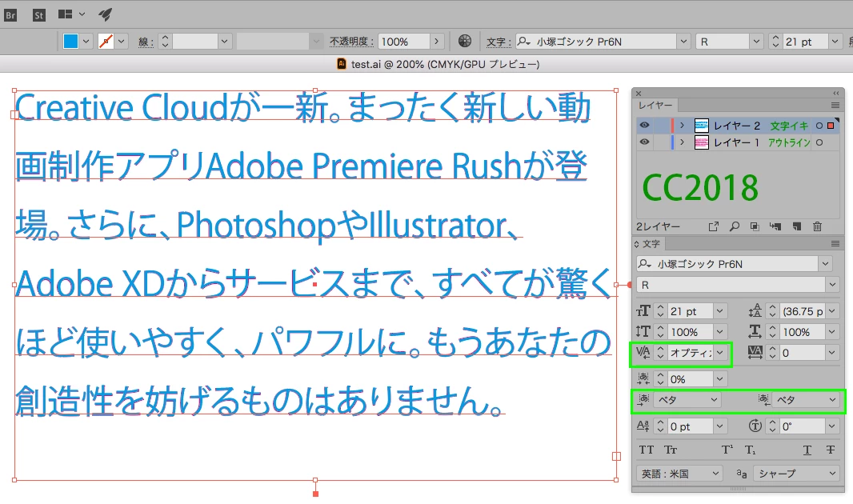Screen dimensions: 853x504
Task: Click the locate object magnifier icon
Action: coord(735,226)
